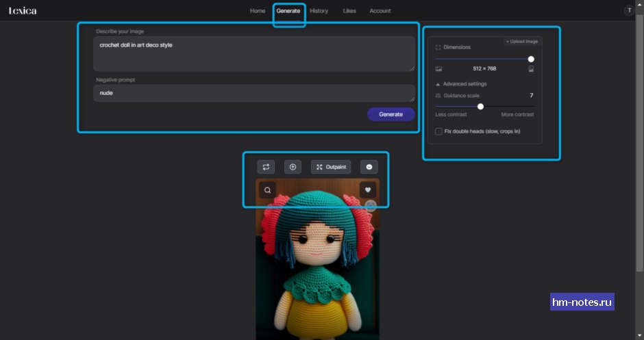The height and width of the screenshot is (340, 644).
Task: Open the Likes tab
Action: (349, 11)
